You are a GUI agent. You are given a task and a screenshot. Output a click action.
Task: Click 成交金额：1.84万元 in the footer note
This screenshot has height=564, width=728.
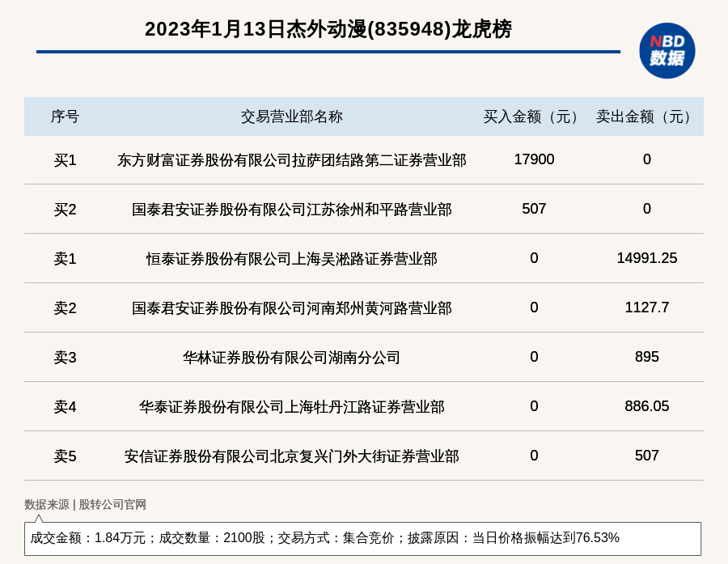click(87, 538)
